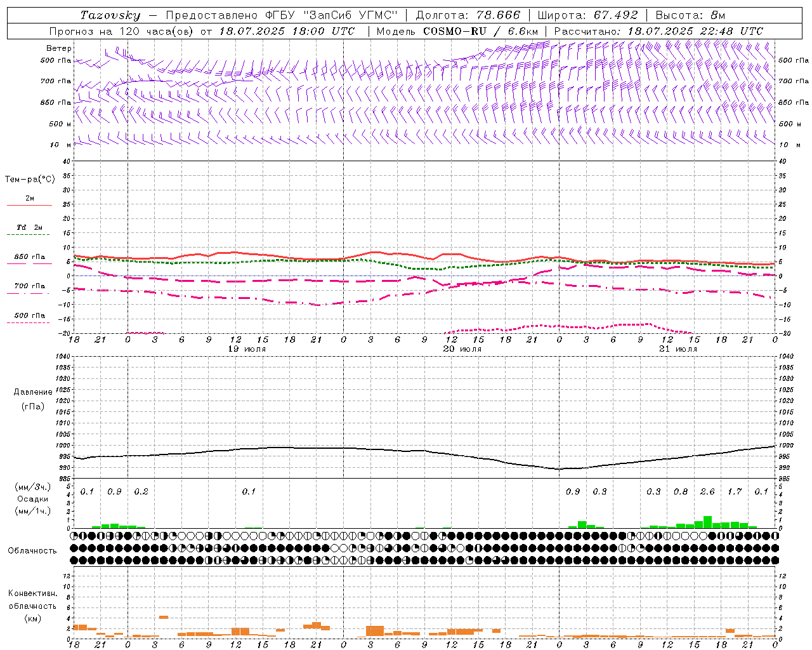Click the 0.2 precipitation amount value
The width and height of the screenshot is (812, 650).
click(141, 492)
